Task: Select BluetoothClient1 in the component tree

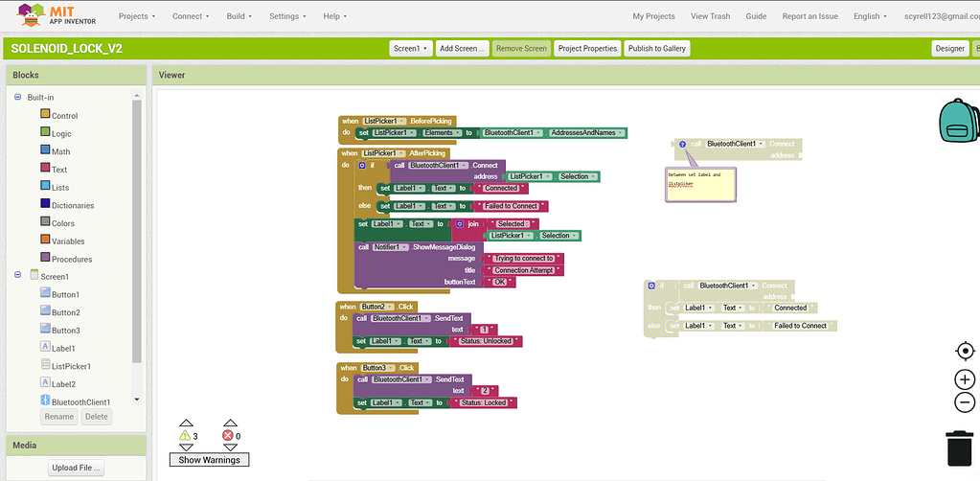Action: point(80,402)
